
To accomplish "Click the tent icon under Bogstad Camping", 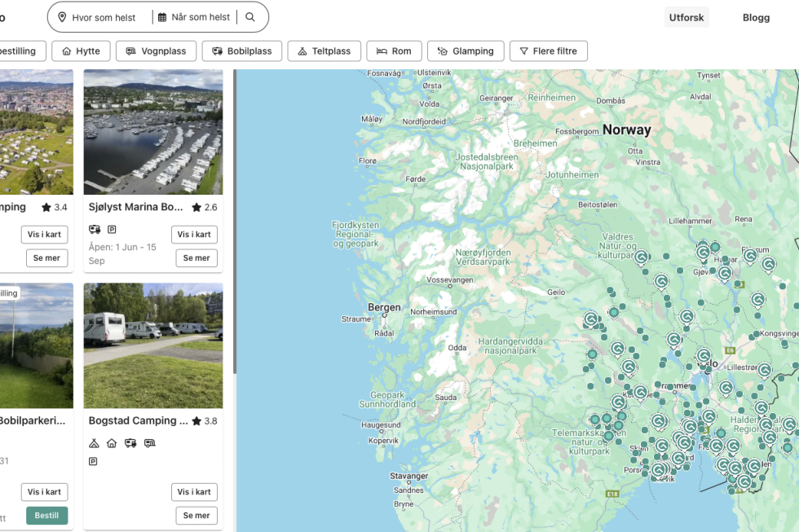I will [x=94, y=443].
